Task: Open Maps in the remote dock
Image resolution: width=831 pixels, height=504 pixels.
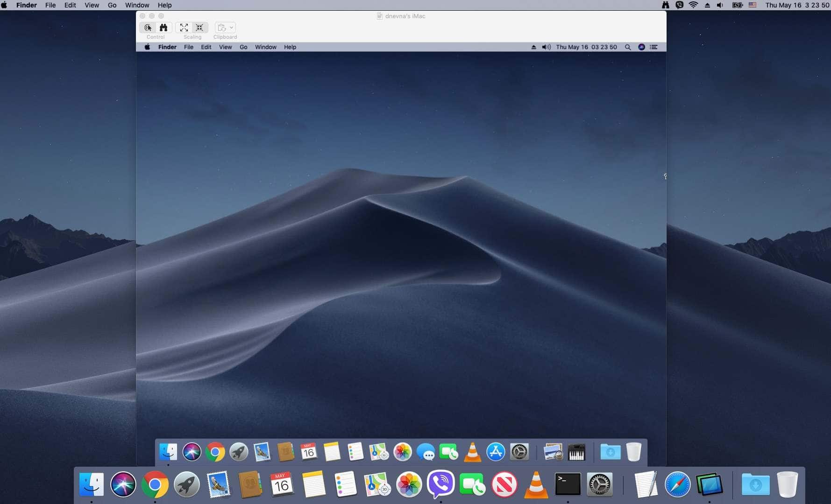Action: point(379,452)
